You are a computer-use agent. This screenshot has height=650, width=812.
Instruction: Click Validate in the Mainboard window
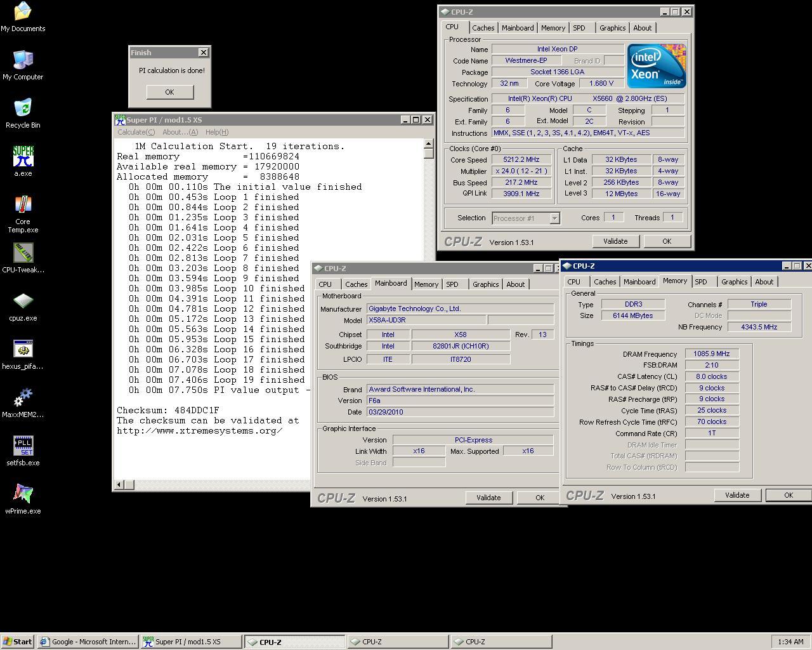click(488, 498)
